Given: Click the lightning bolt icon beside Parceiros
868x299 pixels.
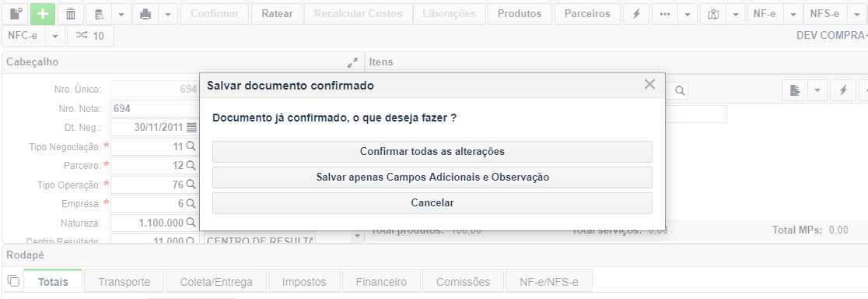Looking at the screenshot, I should (636, 14).
